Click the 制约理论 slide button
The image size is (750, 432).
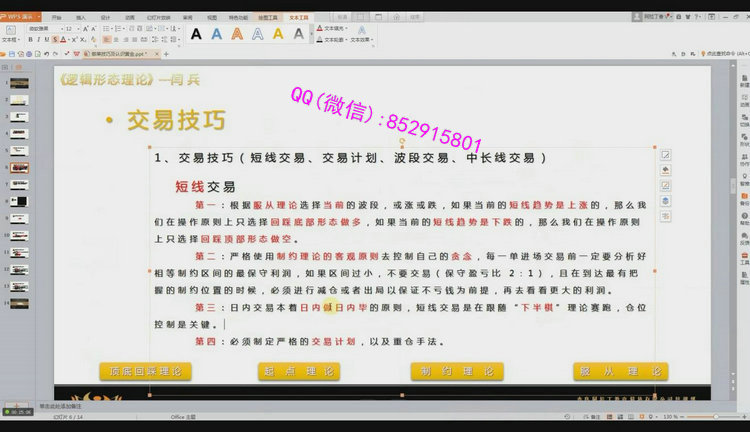point(457,371)
